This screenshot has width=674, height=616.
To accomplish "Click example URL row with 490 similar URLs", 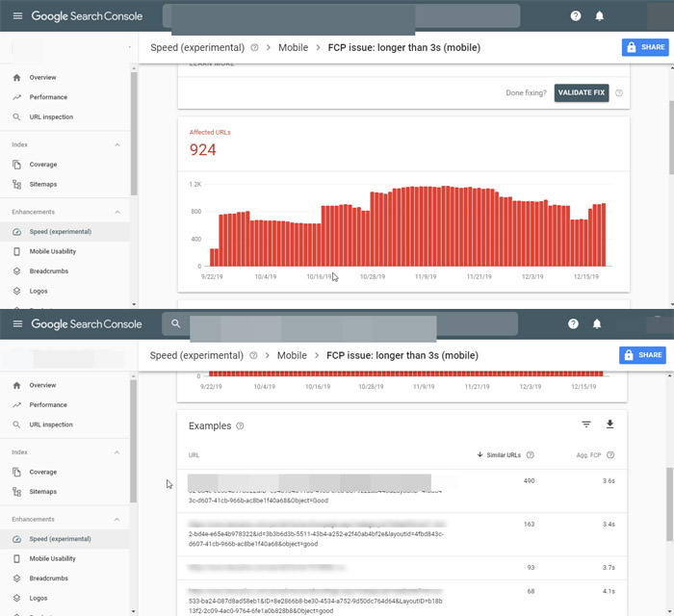I will coord(402,491).
